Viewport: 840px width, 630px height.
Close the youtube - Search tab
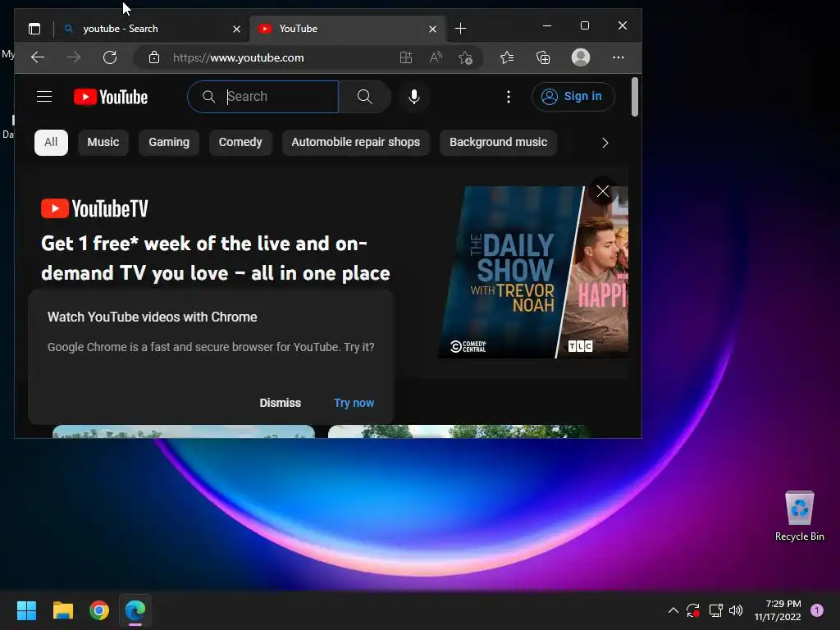coord(236,29)
